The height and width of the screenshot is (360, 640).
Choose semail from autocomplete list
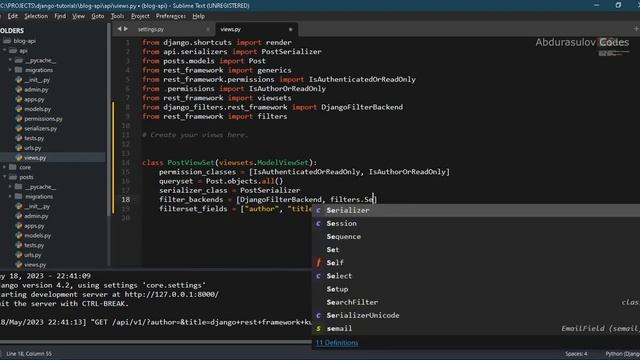(476, 329)
